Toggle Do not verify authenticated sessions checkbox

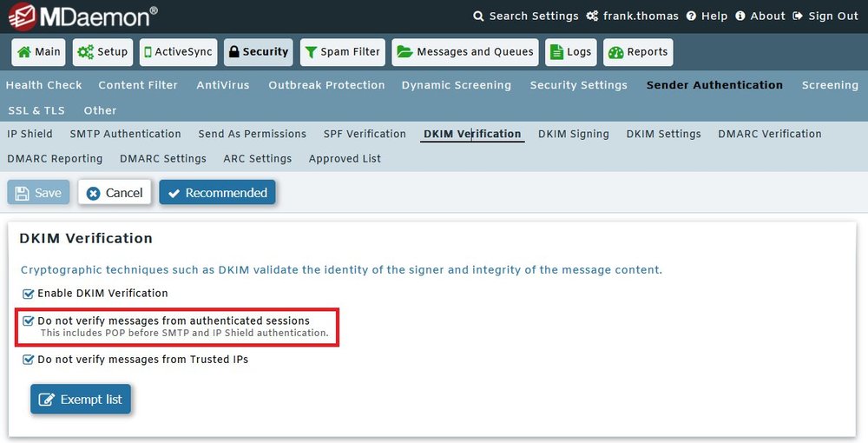click(x=28, y=321)
